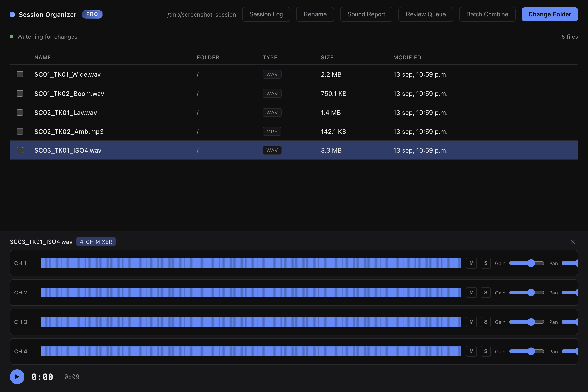
Task: Click the 5 files count
Action: (x=569, y=37)
